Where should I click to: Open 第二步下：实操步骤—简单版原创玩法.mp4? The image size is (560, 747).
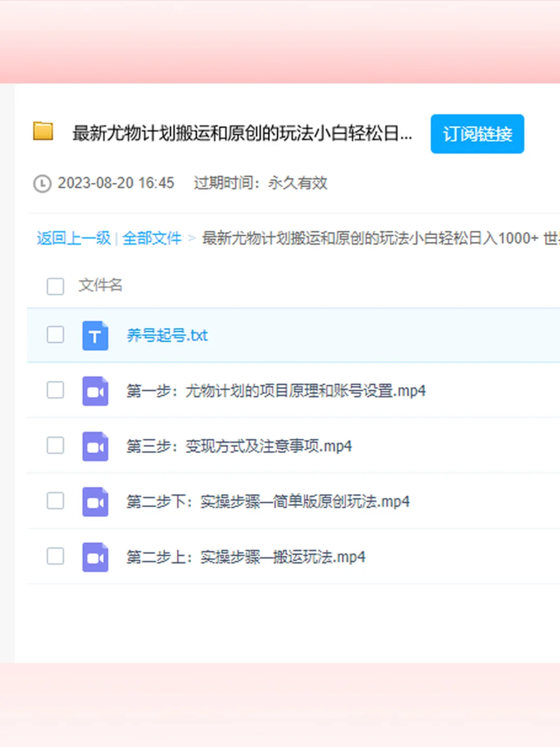pos(268,502)
